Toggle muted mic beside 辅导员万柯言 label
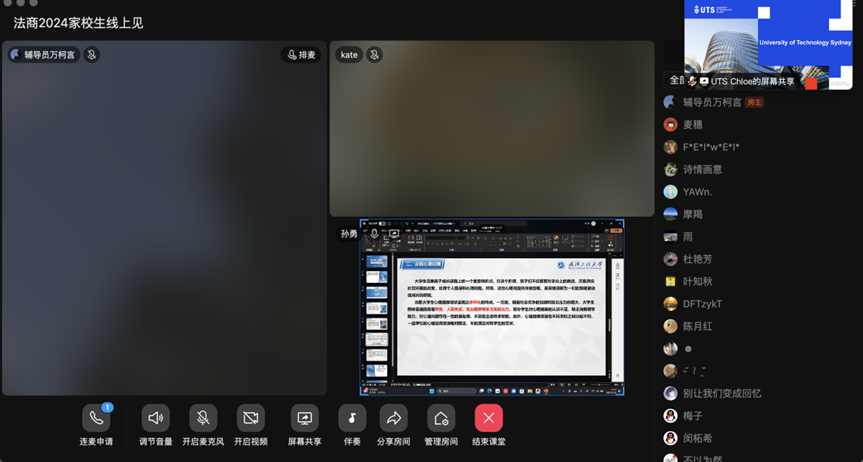863x462 pixels. (92, 55)
